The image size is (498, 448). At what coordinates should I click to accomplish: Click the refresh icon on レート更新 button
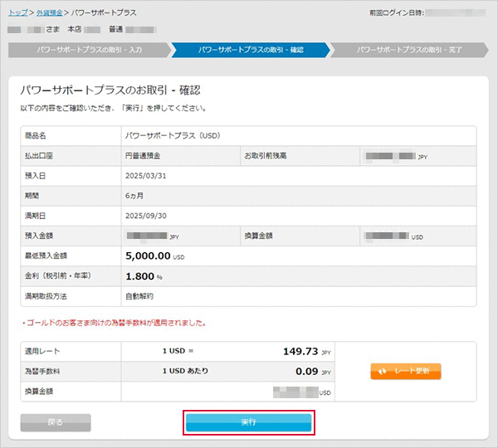click(382, 372)
